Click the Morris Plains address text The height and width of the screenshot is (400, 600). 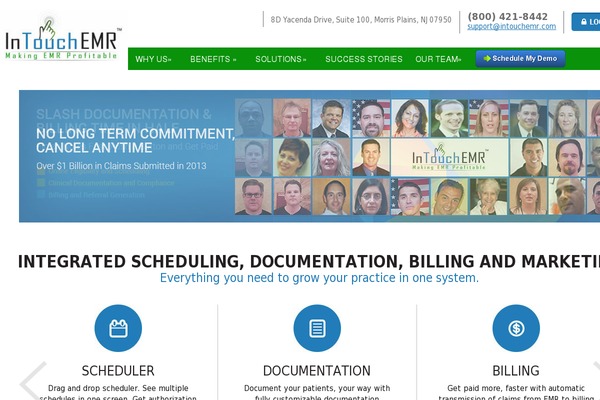coord(361,20)
